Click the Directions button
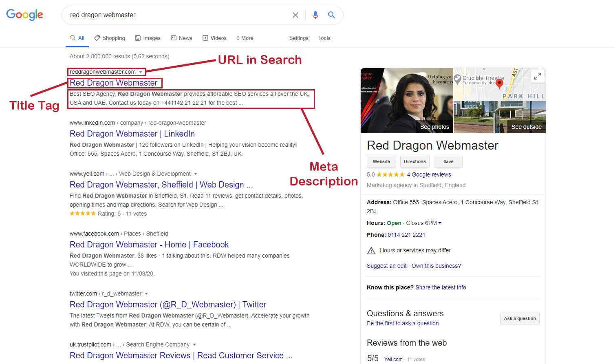Screen dimensions: 615x364 [x=415, y=161]
